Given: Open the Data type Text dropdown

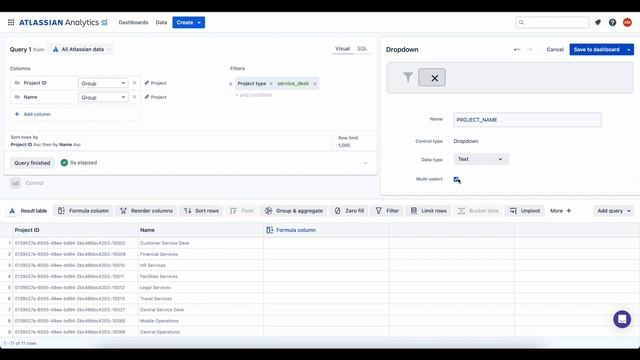Looking at the screenshot, I should (481, 159).
